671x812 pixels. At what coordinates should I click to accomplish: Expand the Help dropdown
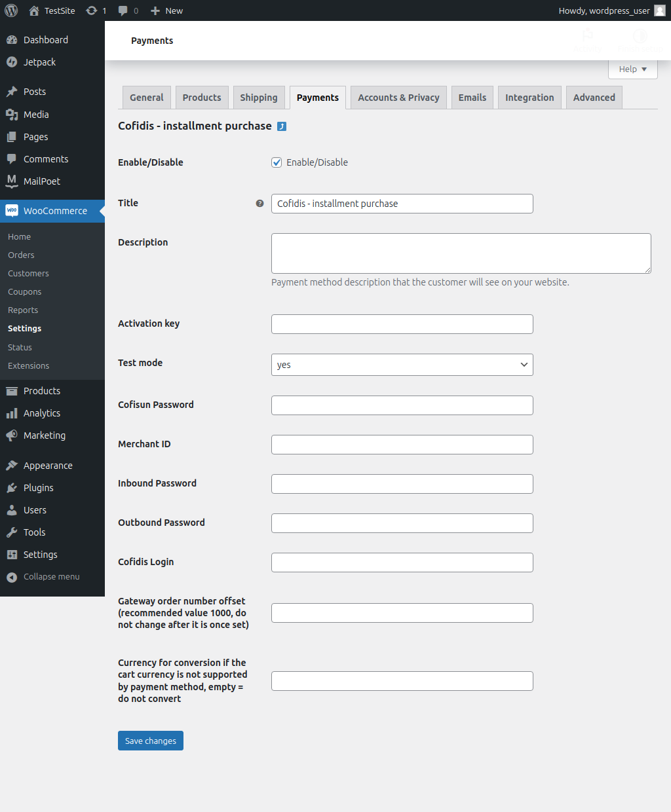pos(632,69)
